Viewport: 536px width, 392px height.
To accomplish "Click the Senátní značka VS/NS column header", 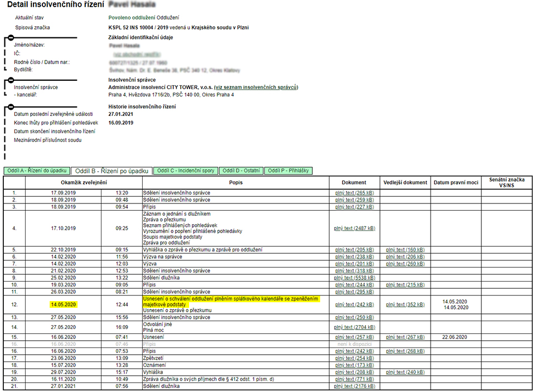I will 506,182.
